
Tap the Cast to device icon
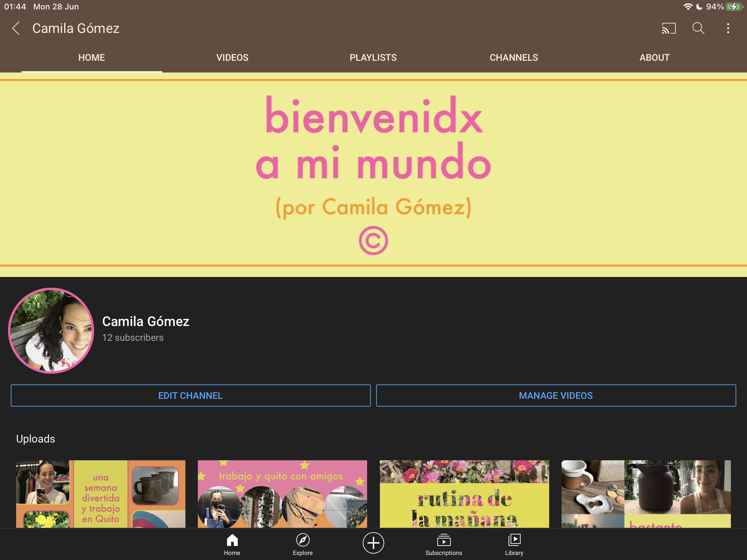click(x=669, y=28)
